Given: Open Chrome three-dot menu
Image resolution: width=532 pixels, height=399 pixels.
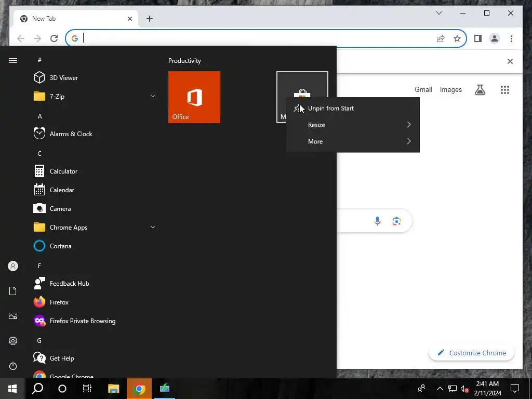Looking at the screenshot, I should 511,38.
